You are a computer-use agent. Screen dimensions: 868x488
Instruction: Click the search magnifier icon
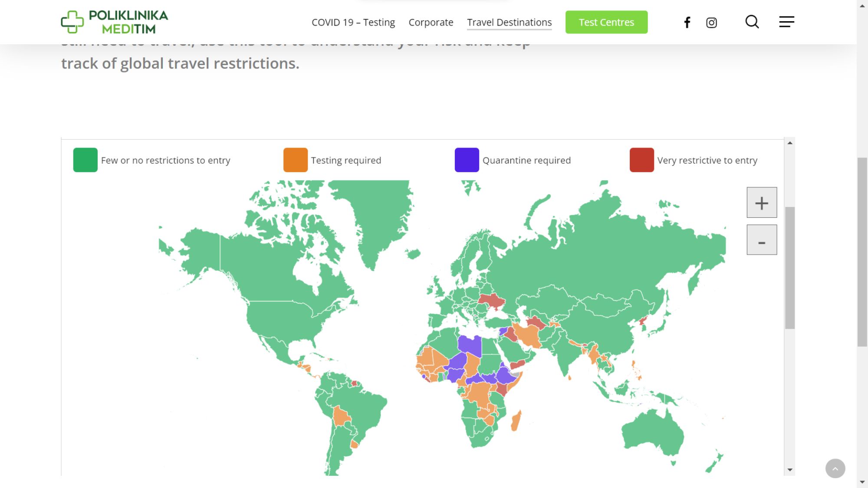pos(752,22)
